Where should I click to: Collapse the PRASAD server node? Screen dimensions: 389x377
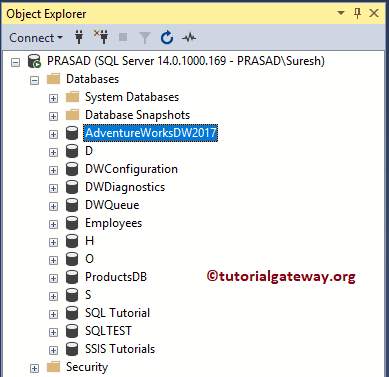click(15, 62)
